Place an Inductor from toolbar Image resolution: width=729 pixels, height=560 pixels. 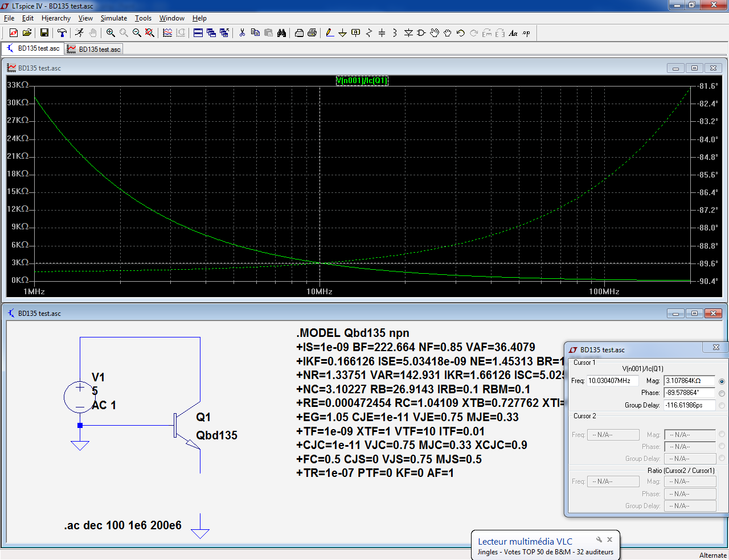coord(395,33)
